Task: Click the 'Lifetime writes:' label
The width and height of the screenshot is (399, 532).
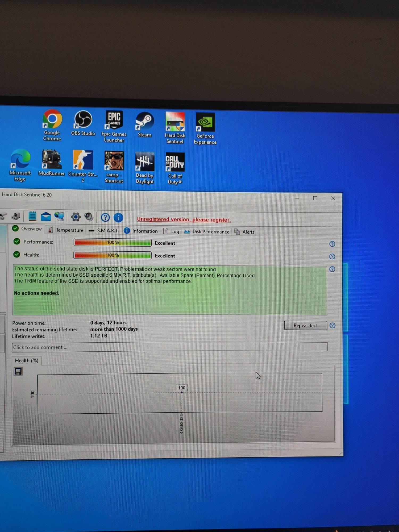Action: (29, 336)
